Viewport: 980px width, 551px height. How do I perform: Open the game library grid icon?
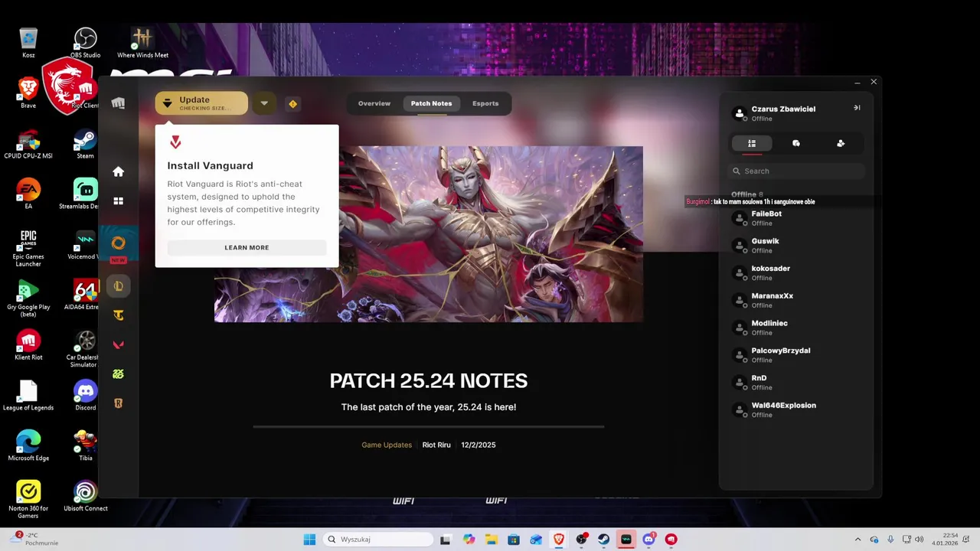pos(118,201)
